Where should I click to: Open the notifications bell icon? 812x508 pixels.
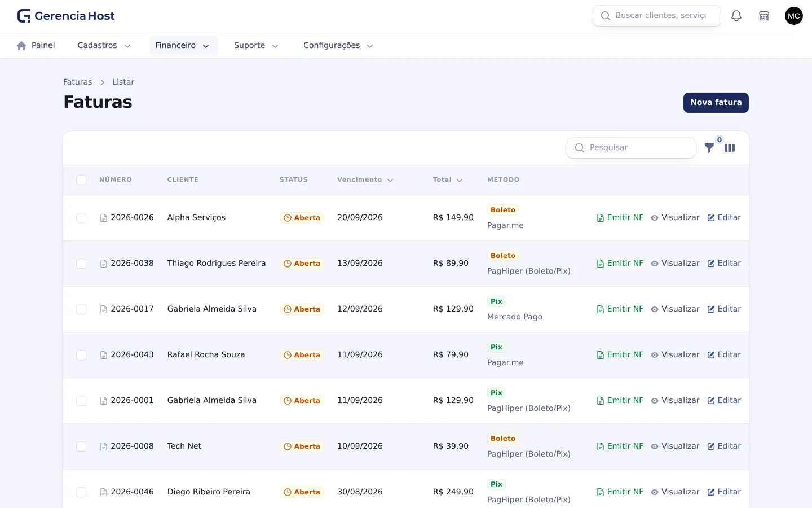(736, 16)
